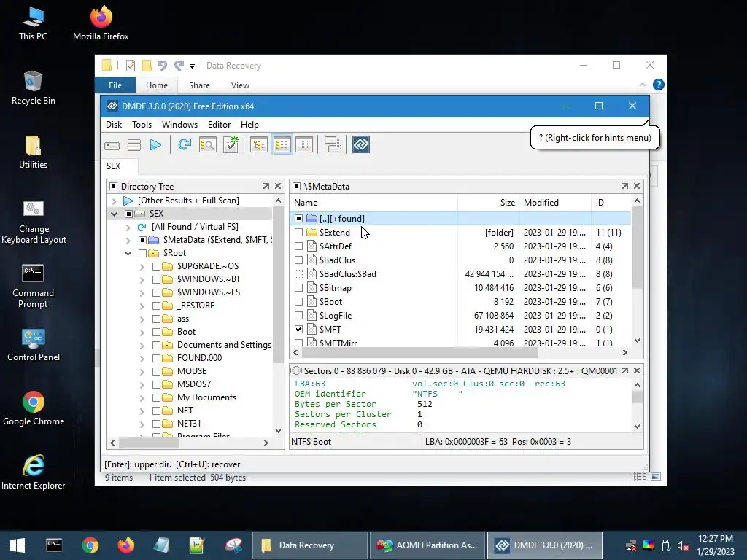
Task: Check the $AttrDef file checkbox
Action: (x=298, y=246)
